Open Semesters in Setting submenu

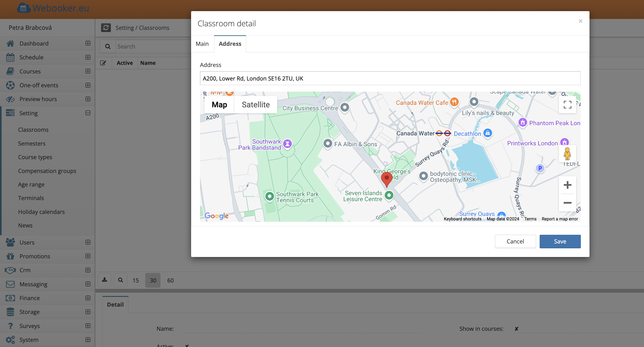tap(32, 143)
